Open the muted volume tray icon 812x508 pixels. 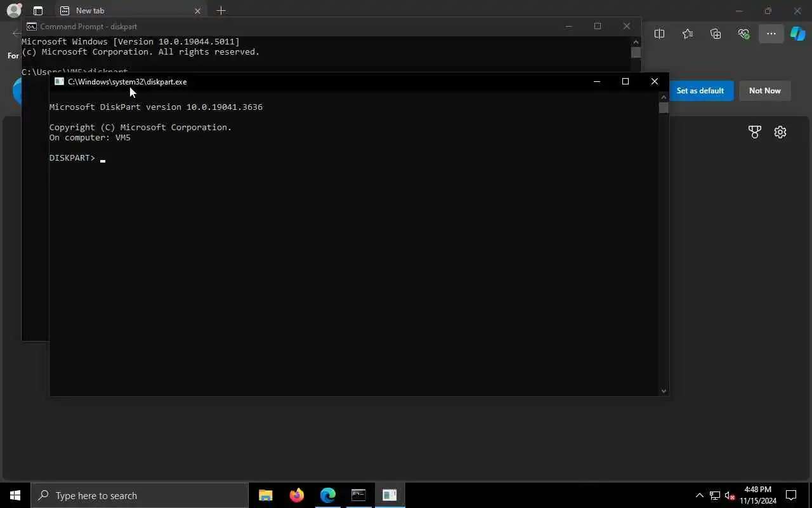pos(730,495)
